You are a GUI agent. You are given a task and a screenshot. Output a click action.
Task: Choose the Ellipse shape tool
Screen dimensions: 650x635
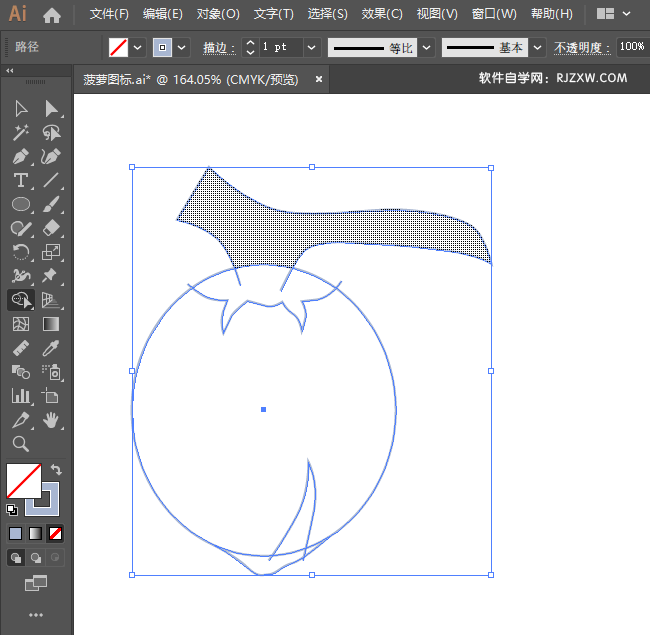click(x=20, y=204)
